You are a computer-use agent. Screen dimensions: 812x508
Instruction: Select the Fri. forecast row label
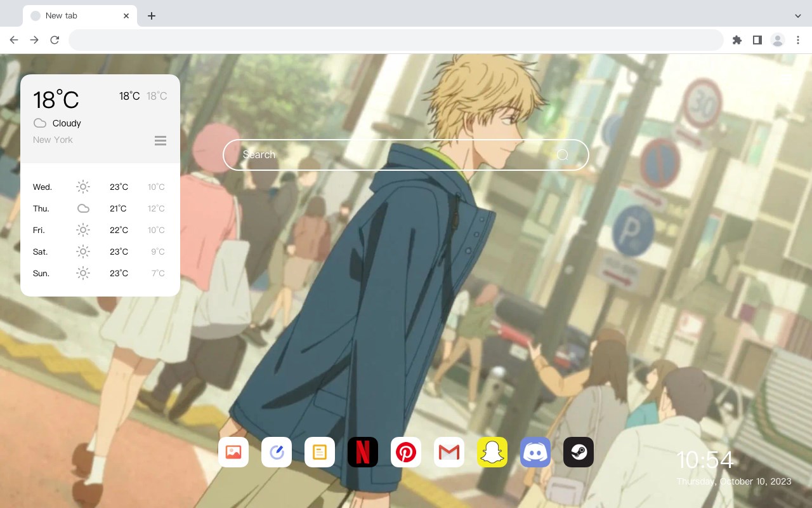click(39, 231)
